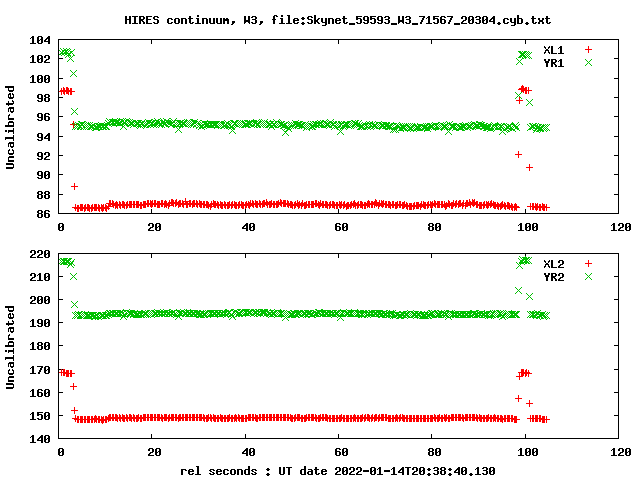Click the Uncalibrated axis label of XL1/YR1 plot
Viewport: 640px width, 480px height.
[10, 127]
